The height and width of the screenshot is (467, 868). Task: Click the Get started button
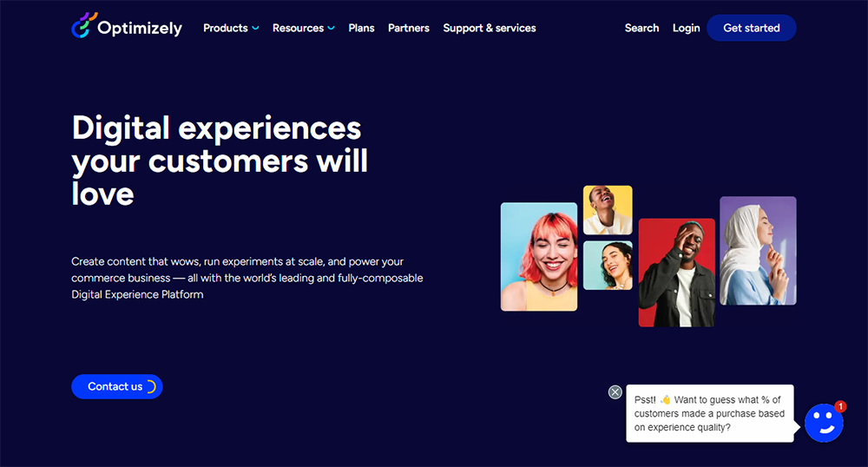pyautogui.click(x=751, y=28)
